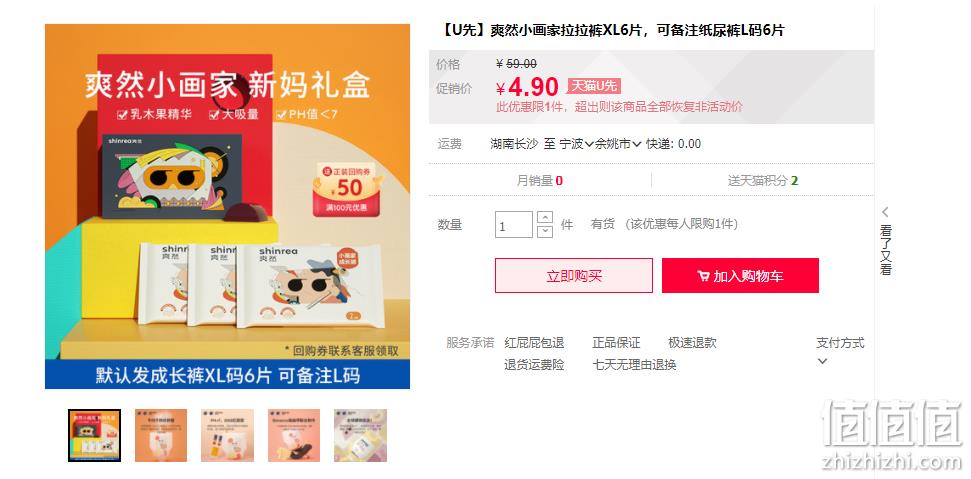Open the 余姚市 city dropdown

point(618,144)
